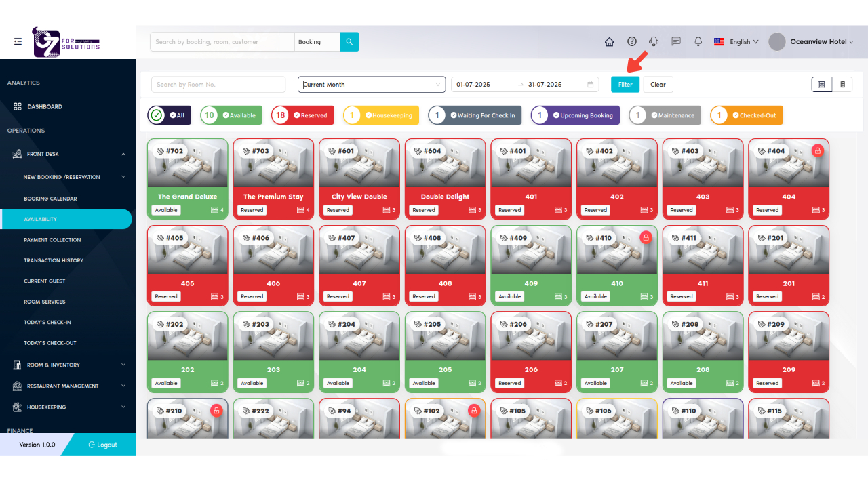Expand the Room & Inventory menu
The image size is (868, 488).
pyautogui.click(x=68, y=365)
